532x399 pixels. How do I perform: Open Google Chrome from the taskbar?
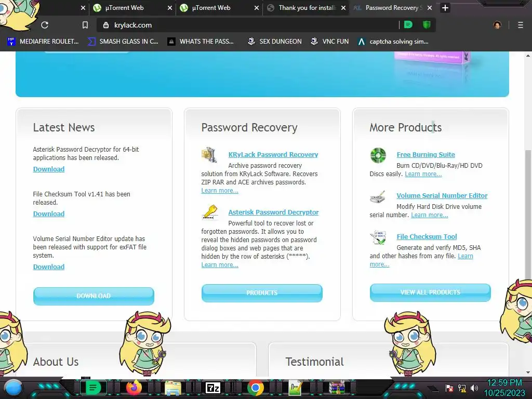click(256, 388)
